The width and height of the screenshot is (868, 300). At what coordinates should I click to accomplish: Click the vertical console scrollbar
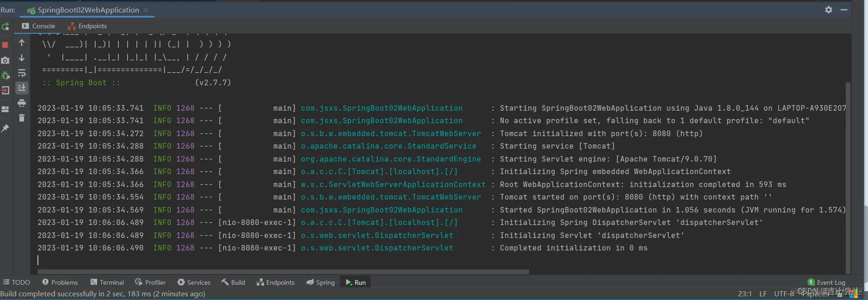click(x=848, y=178)
